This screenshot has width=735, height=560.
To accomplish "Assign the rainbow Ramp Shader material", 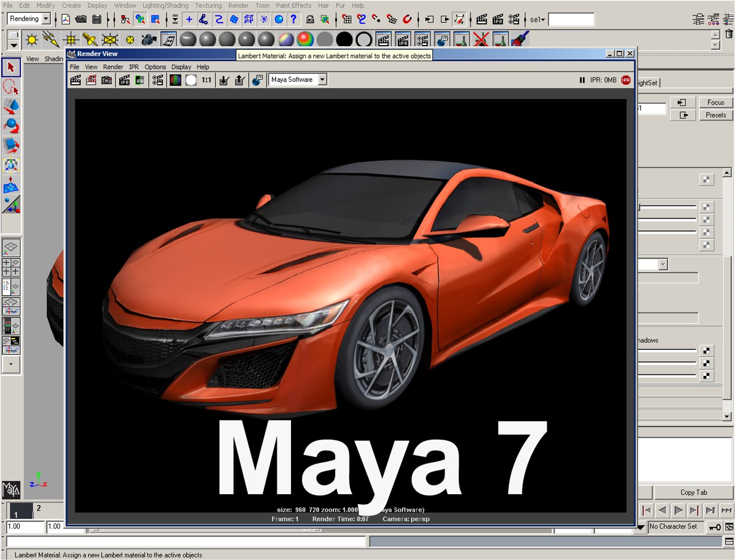I will coord(305,39).
